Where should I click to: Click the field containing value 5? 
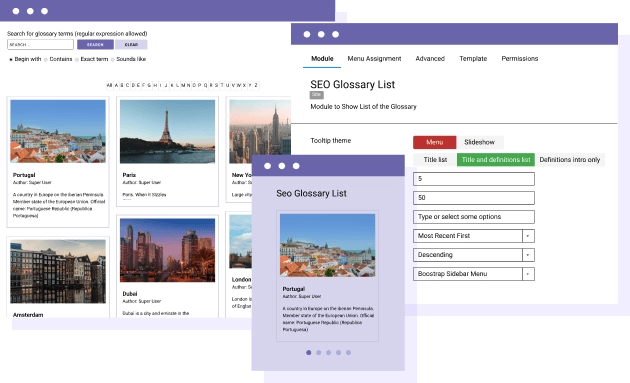coord(474,179)
